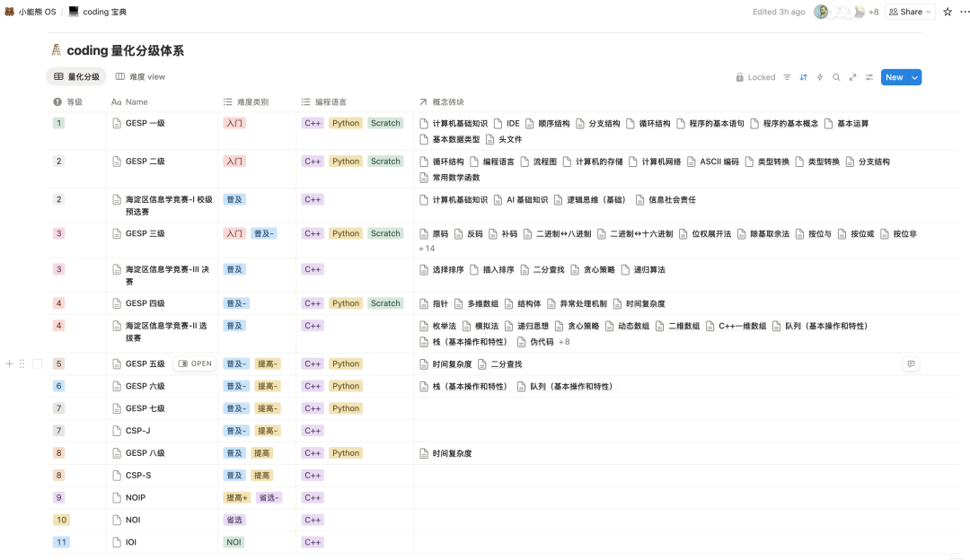Click the NOI tag in IOI row
This screenshot has width=970, height=560.
pyautogui.click(x=234, y=542)
